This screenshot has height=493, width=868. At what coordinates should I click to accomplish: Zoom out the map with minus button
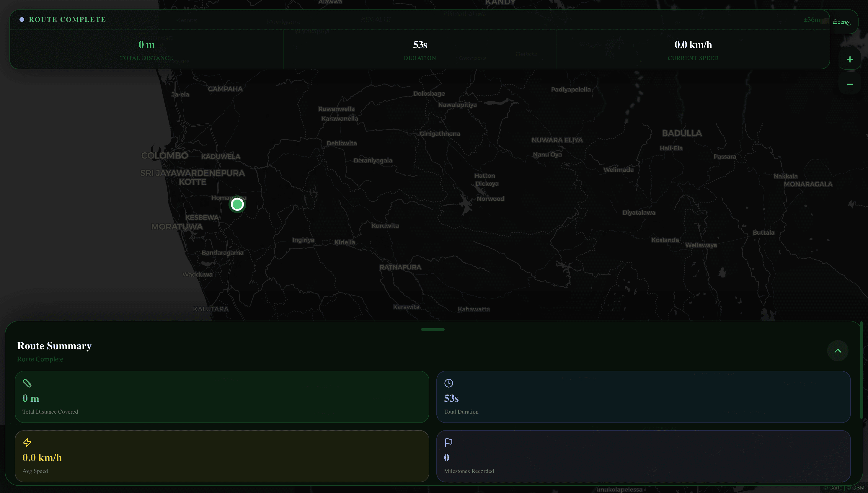850,84
